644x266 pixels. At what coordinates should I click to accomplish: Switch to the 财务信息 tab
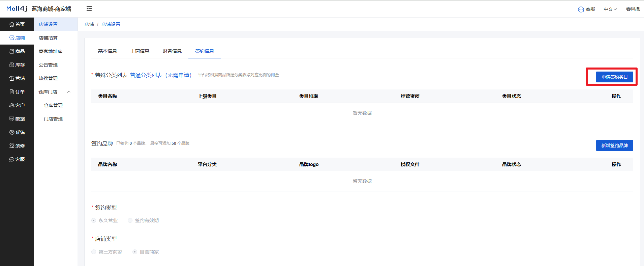click(172, 51)
